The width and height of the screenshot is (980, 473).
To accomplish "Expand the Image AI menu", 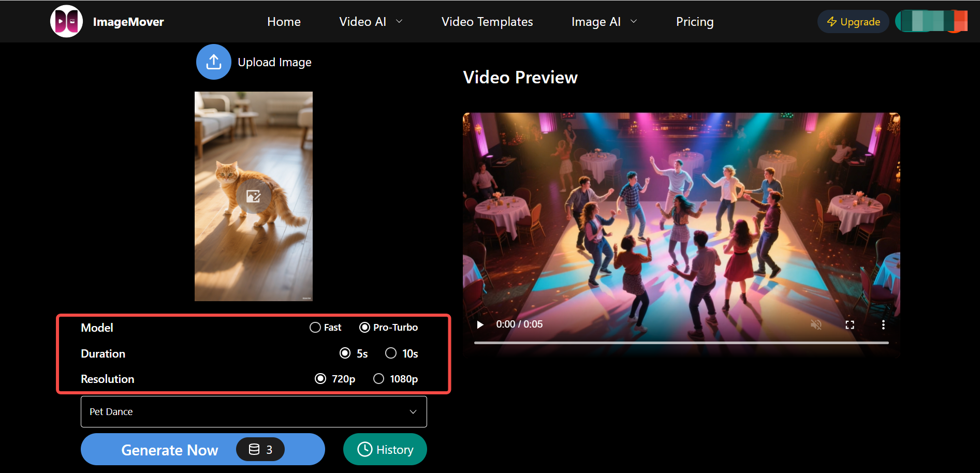I will (604, 22).
